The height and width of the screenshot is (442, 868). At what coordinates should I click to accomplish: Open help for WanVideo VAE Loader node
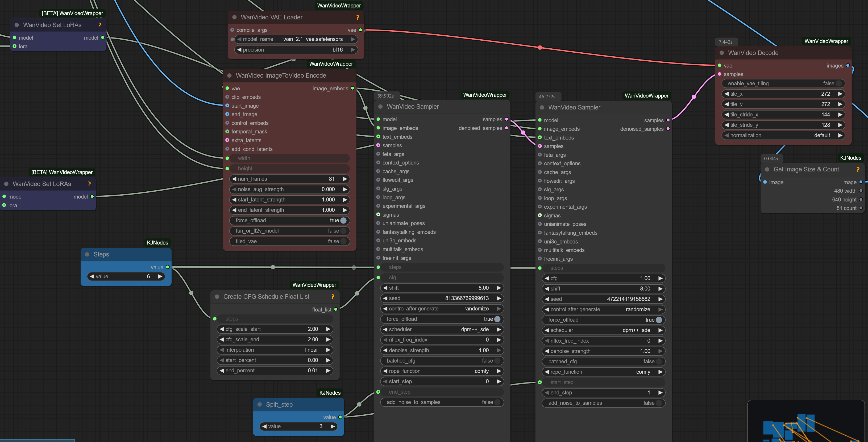coord(358,17)
